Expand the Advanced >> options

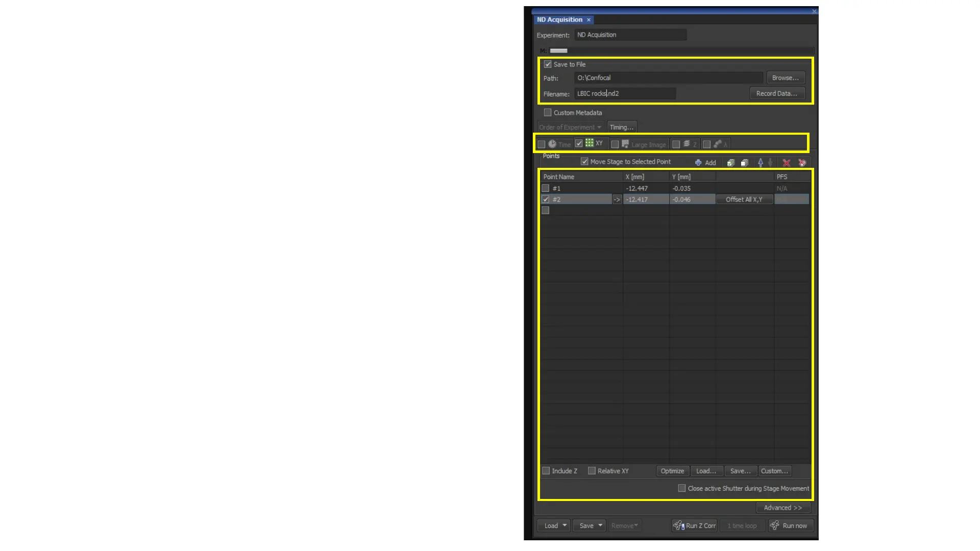point(783,508)
